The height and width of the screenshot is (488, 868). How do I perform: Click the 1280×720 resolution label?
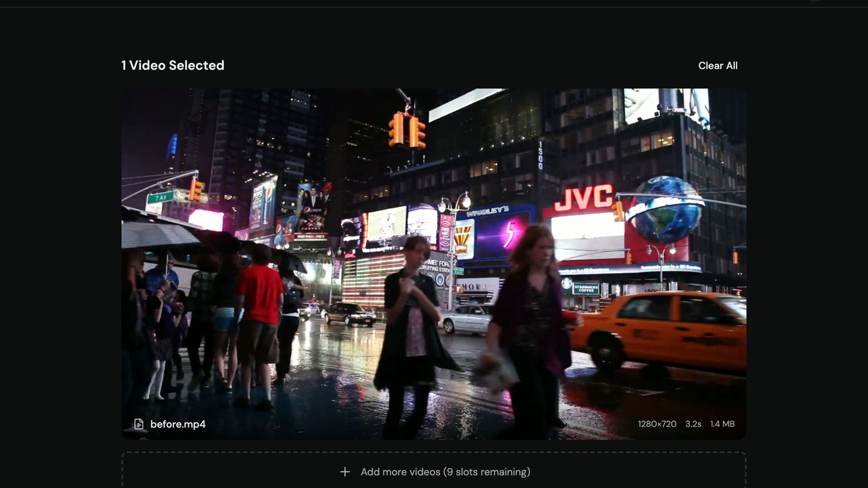657,424
